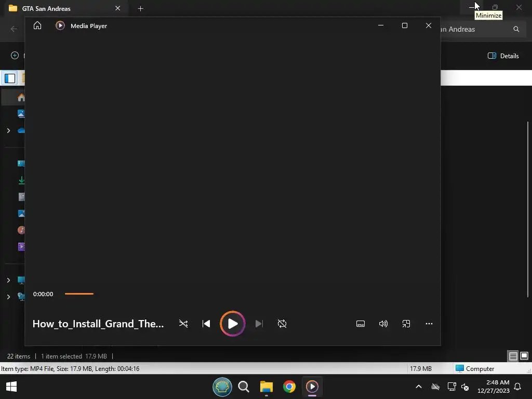Open Music in the sidebar
This screenshot has width=532, height=399.
coord(21,230)
